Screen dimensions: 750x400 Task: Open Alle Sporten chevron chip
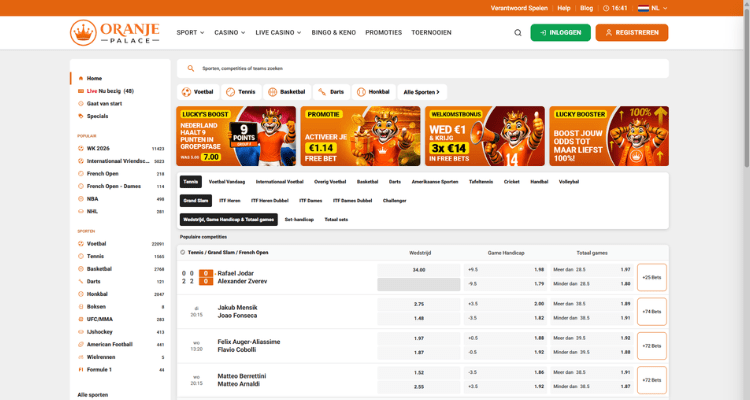422,92
